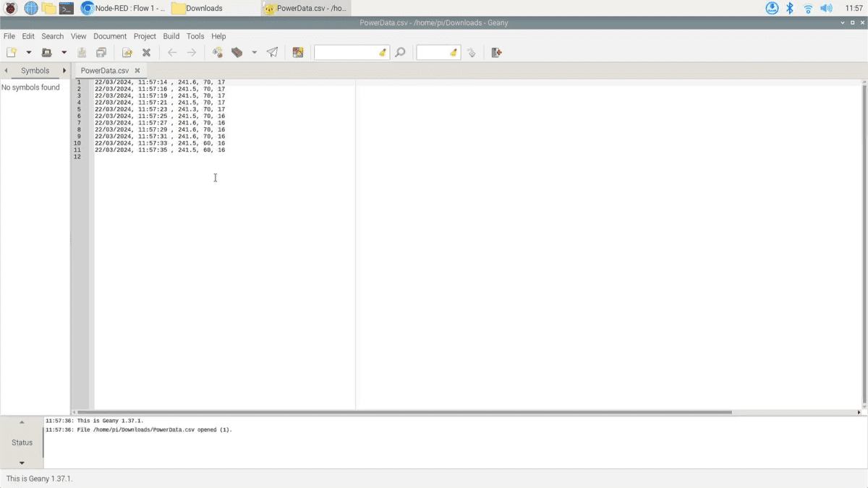
Task: Create a new file in Geany
Action: (12, 52)
